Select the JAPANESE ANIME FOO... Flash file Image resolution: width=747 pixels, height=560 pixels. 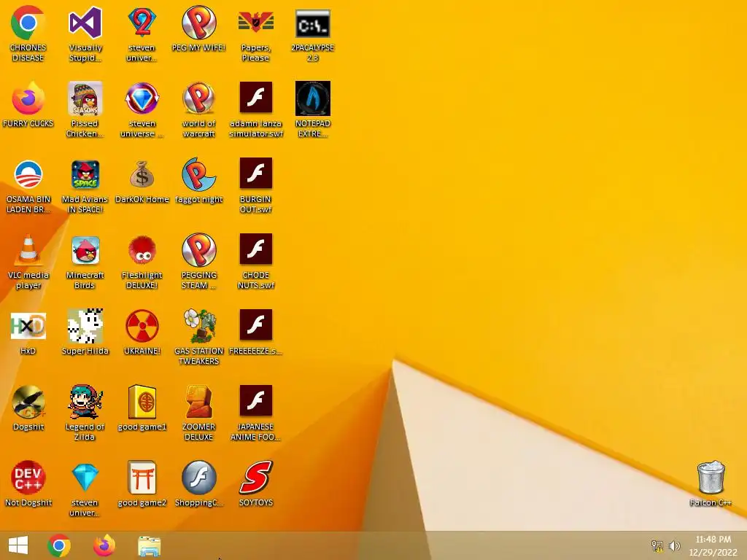(x=256, y=400)
